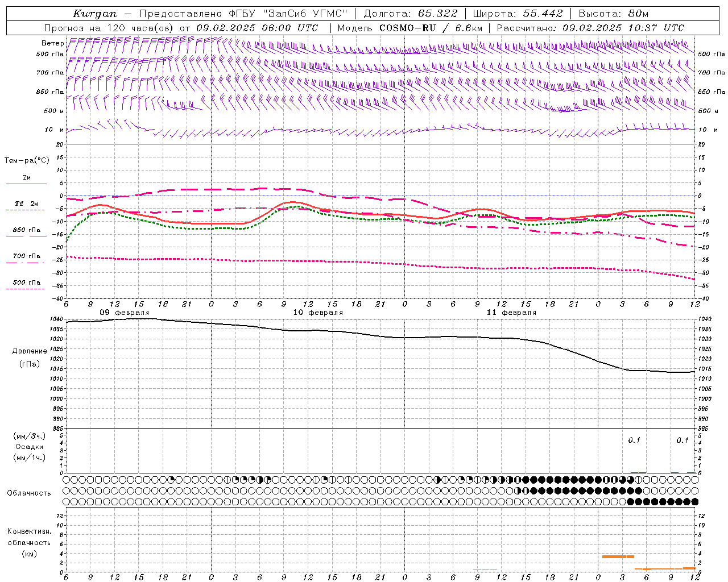Click the "Конвективн." convective cloud label

pos(29,531)
